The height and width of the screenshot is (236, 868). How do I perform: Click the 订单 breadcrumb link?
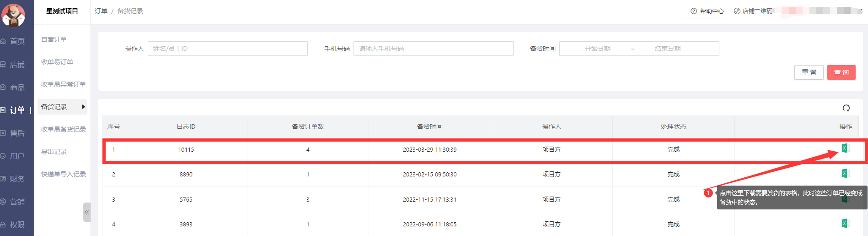(101, 11)
